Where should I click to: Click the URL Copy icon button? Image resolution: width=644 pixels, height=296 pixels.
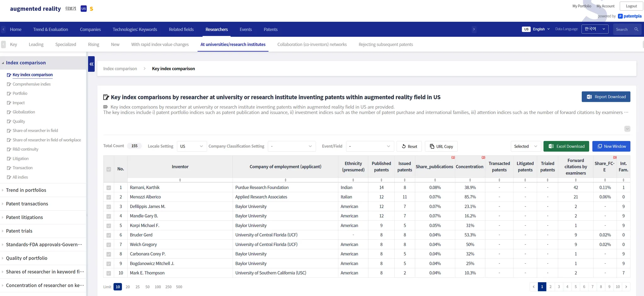pos(441,146)
